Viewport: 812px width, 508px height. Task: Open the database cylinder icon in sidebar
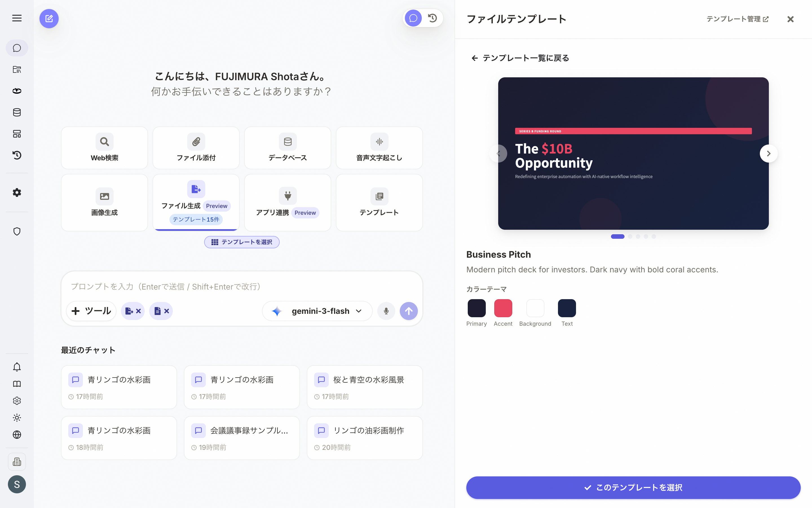coord(17,113)
